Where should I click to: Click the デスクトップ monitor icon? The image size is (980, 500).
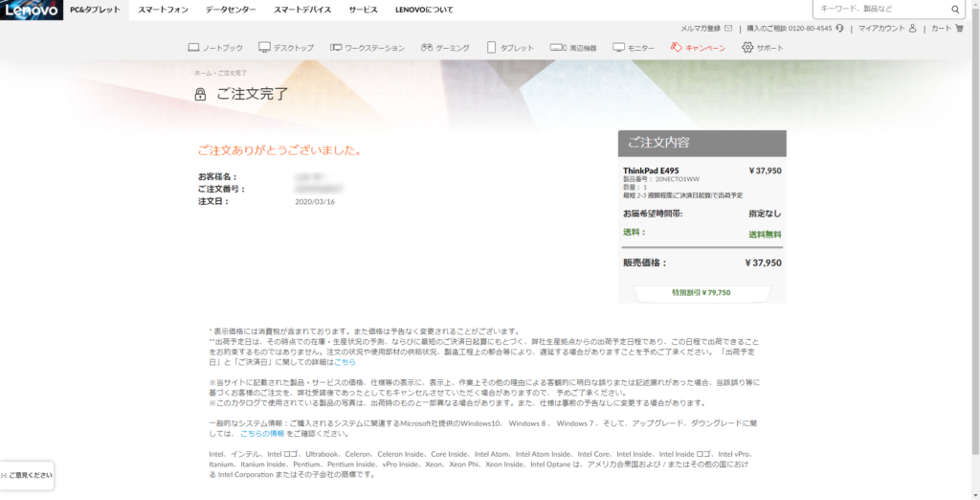coord(264,48)
